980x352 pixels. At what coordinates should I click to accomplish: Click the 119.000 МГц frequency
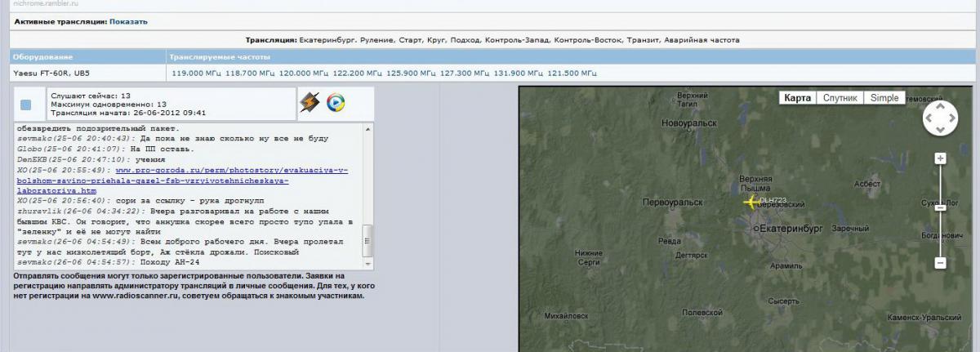(x=193, y=74)
